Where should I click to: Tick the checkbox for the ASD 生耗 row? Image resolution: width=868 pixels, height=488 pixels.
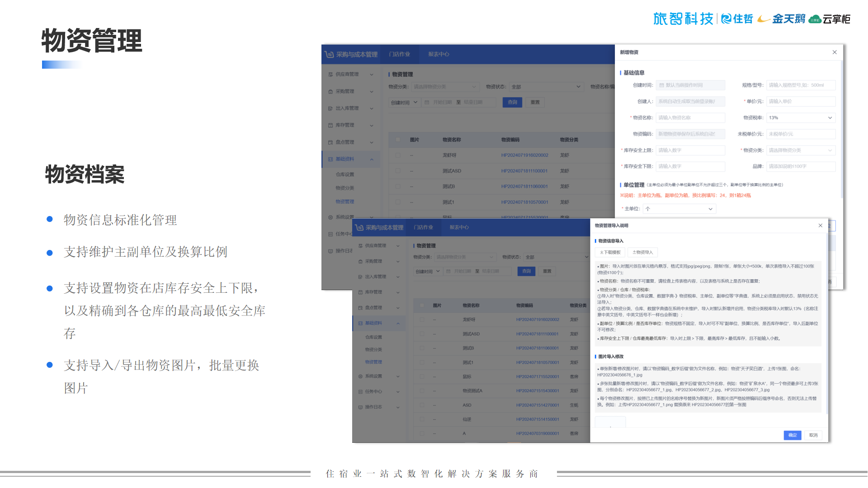(x=422, y=405)
